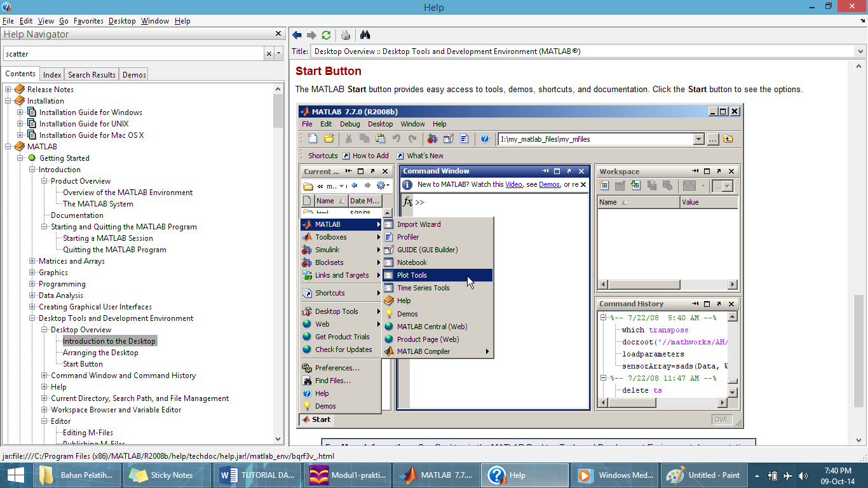
Task: Open the Desktop menu
Action: pos(122,21)
